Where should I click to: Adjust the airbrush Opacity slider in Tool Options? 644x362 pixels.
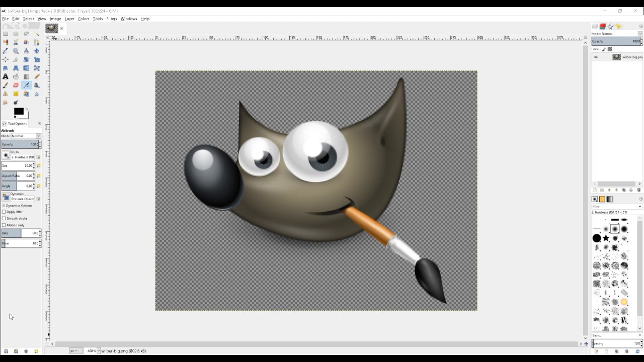(21, 144)
